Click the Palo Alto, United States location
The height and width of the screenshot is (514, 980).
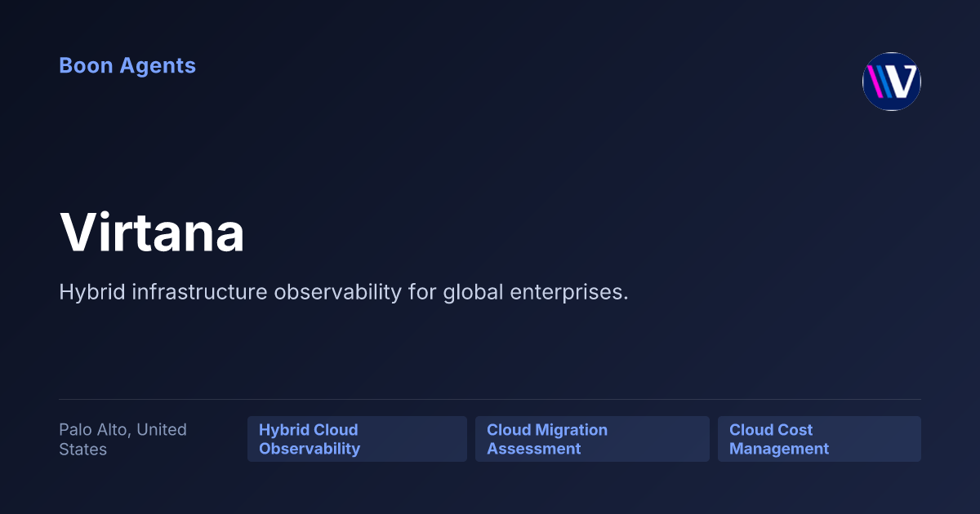point(122,439)
